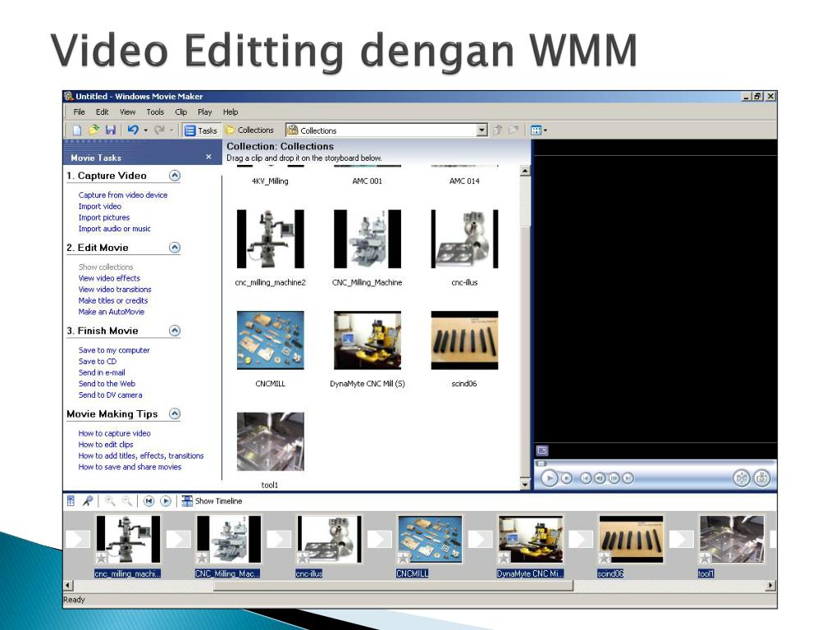Open the Clip menu
The image size is (840, 630).
coord(181,112)
